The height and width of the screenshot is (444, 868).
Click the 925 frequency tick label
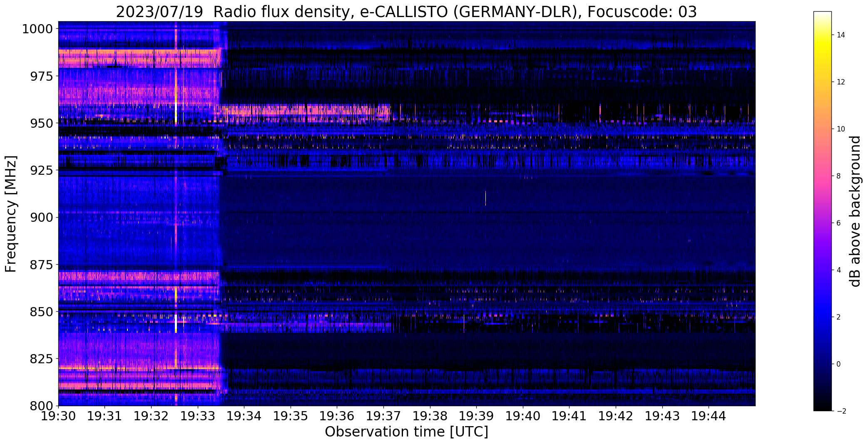pyautogui.click(x=42, y=170)
